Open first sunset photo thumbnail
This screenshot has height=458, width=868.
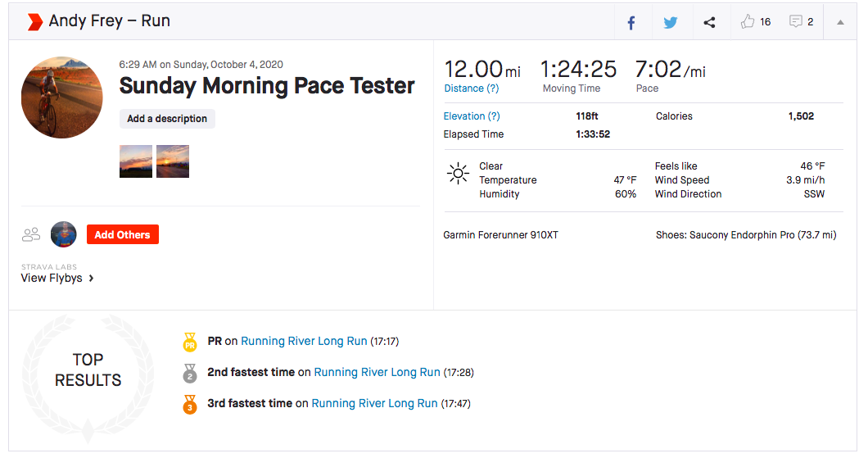[136, 161]
